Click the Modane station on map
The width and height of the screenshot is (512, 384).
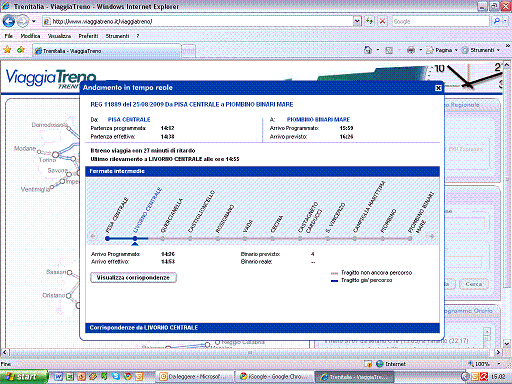(x=39, y=152)
